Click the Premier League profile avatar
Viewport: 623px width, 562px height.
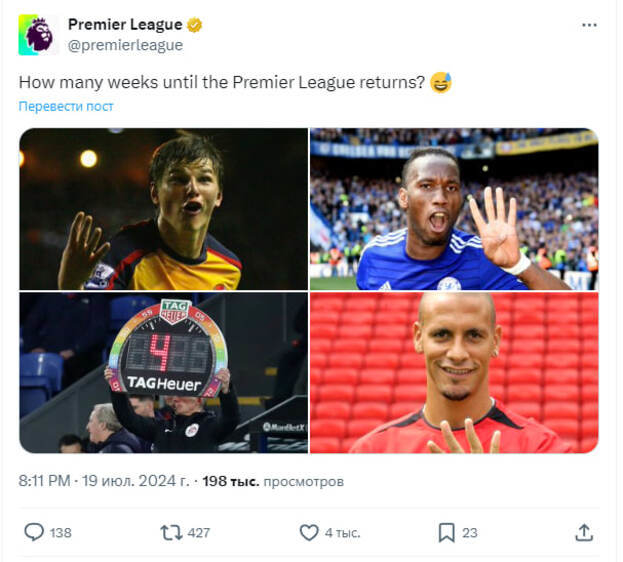[38, 35]
